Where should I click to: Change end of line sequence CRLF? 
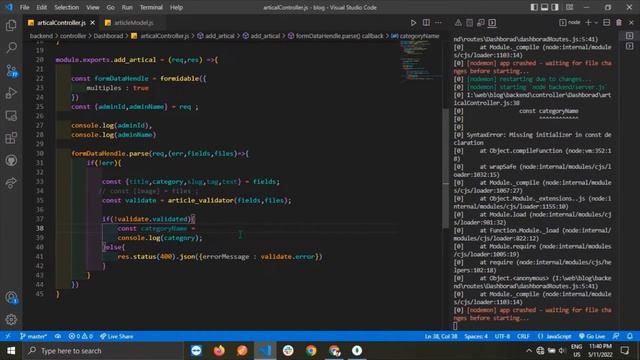pyautogui.click(x=523, y=336)
